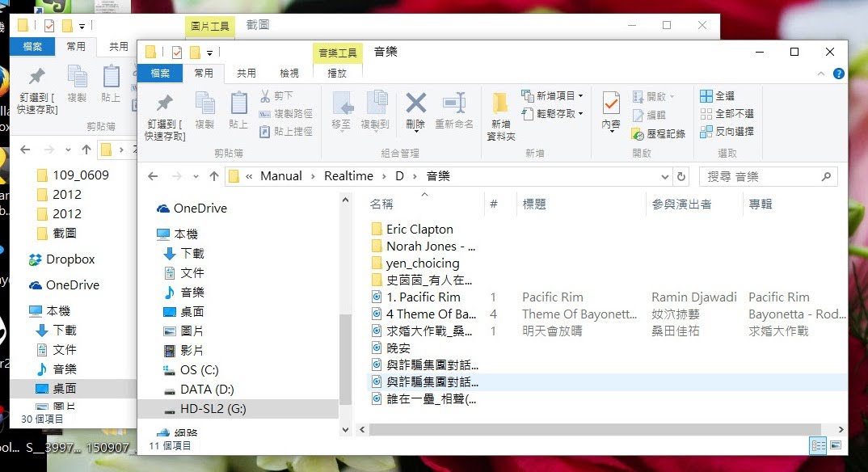Select Dropbox in the 截圖 window sidebar
Image resolution: width=868 pixels, height=472 pixels.
61,259
